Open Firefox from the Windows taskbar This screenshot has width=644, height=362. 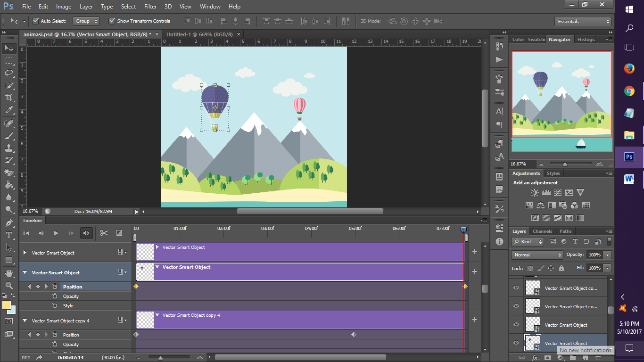point(629,69)
